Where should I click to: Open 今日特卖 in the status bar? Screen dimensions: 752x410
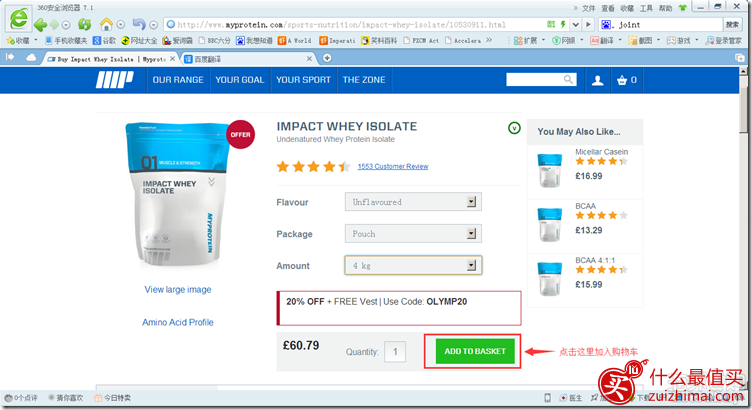pyautogui.click(x=112, y=398)
